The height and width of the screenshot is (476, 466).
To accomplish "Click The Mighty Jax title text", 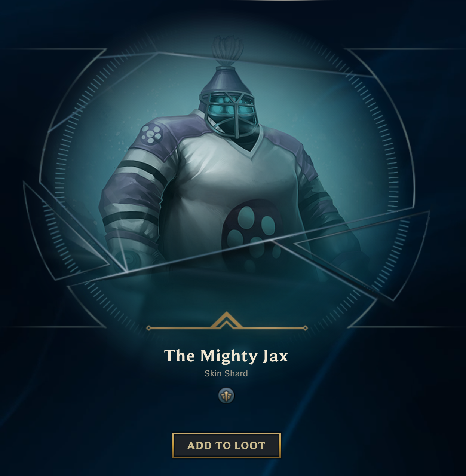I will 226,356.
